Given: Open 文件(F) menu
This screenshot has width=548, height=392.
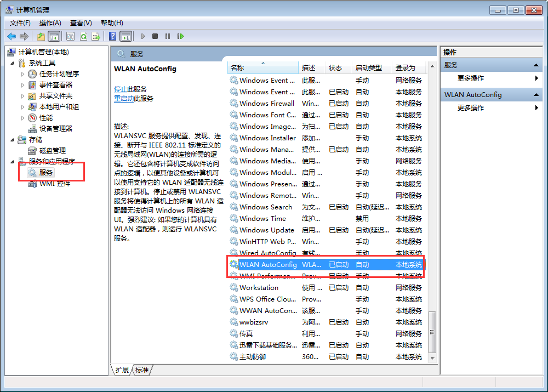Looking at the screenshot, I should [x=20, y=23].
